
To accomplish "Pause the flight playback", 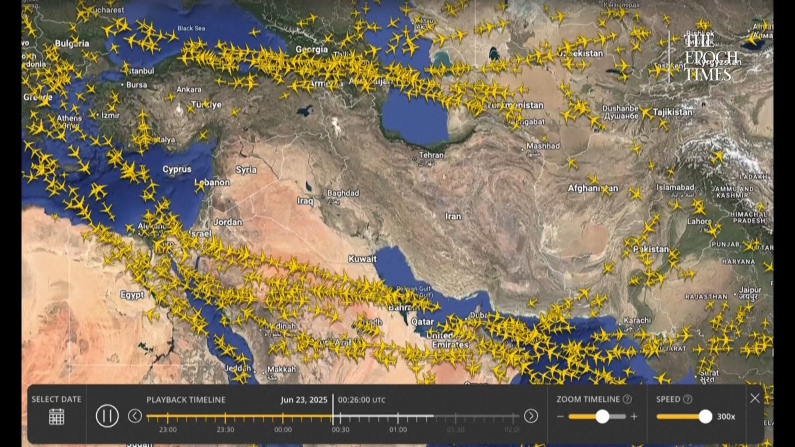I will (107, 416).
